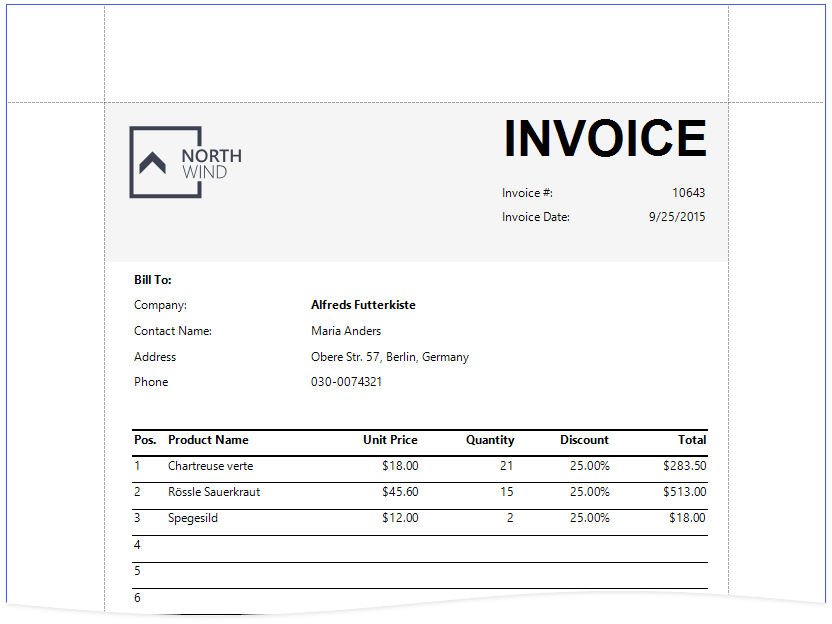The height and width of the screenshot is (624, 832).
Task: Select discount cell in Spegesild row
Action: 590,518
